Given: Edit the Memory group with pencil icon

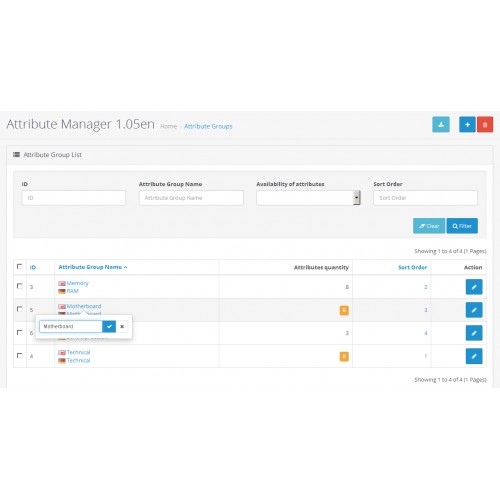Looking at the screenshot, I should (474, 287).
